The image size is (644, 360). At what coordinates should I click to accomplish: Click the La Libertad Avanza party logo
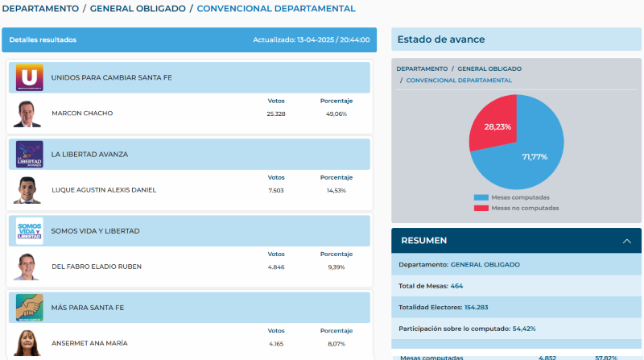coord(30,154)
